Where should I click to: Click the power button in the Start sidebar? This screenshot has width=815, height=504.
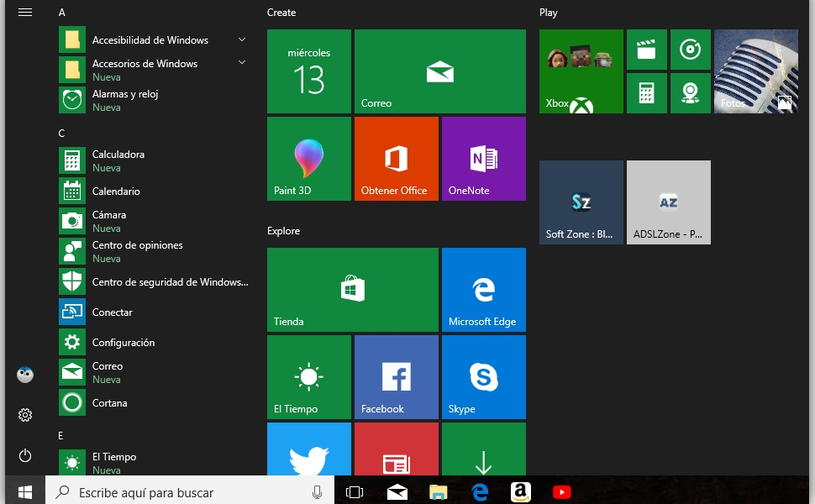[x=25, y=455]
